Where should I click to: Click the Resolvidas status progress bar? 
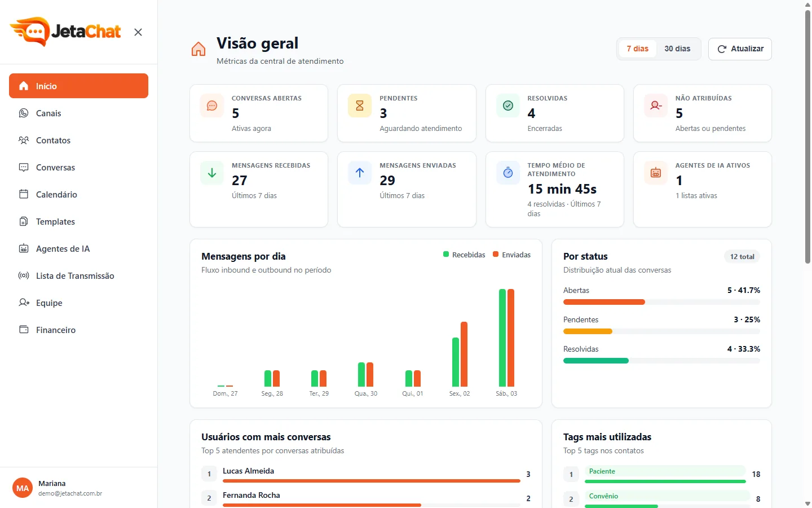(x=661, y=361)
